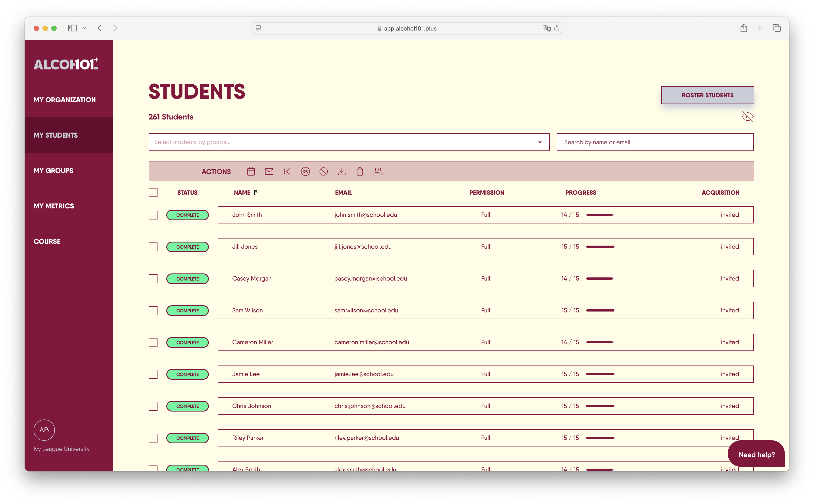Screen dimensions: 814x504
Task: Click the groups people action icon
Action: (378, 171)
